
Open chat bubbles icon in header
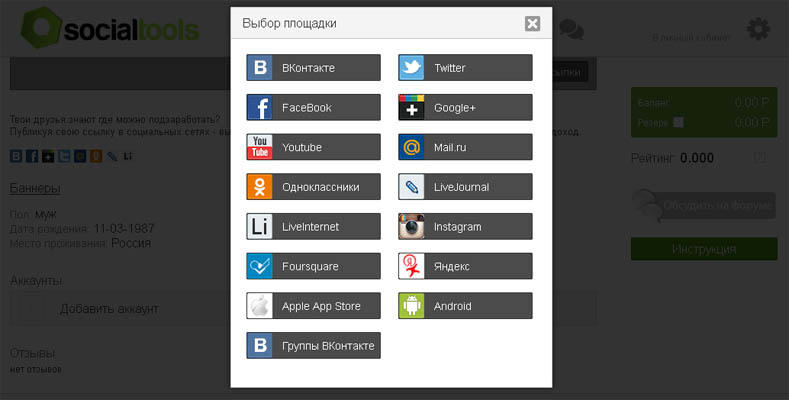[572, 29]
